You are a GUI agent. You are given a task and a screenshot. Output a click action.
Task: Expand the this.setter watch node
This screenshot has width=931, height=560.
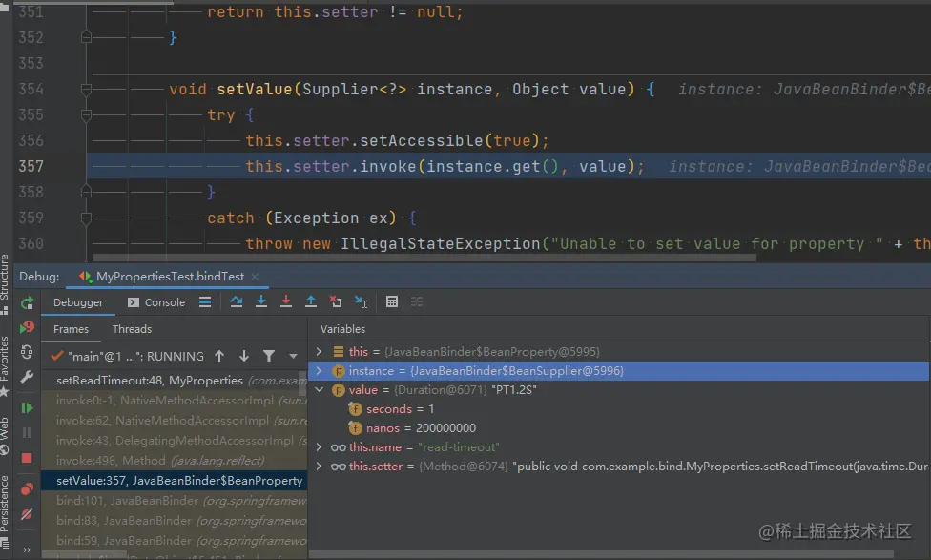click(319, 467)
